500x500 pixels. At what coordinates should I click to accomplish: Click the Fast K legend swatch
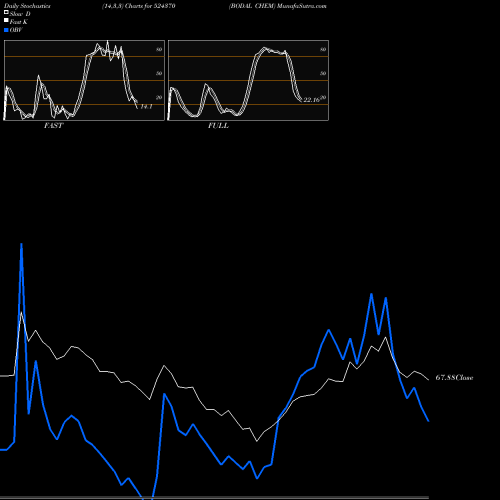click(x=6, y=20)
